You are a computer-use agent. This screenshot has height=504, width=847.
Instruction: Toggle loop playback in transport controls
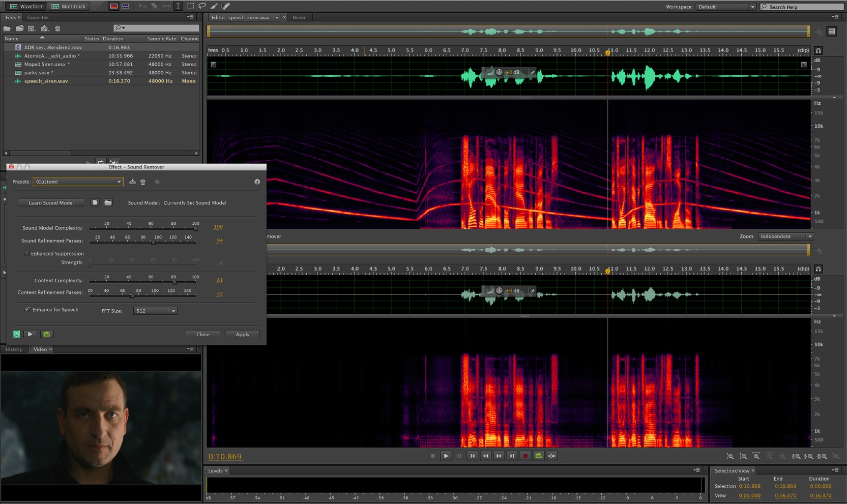tap(538, 456)
